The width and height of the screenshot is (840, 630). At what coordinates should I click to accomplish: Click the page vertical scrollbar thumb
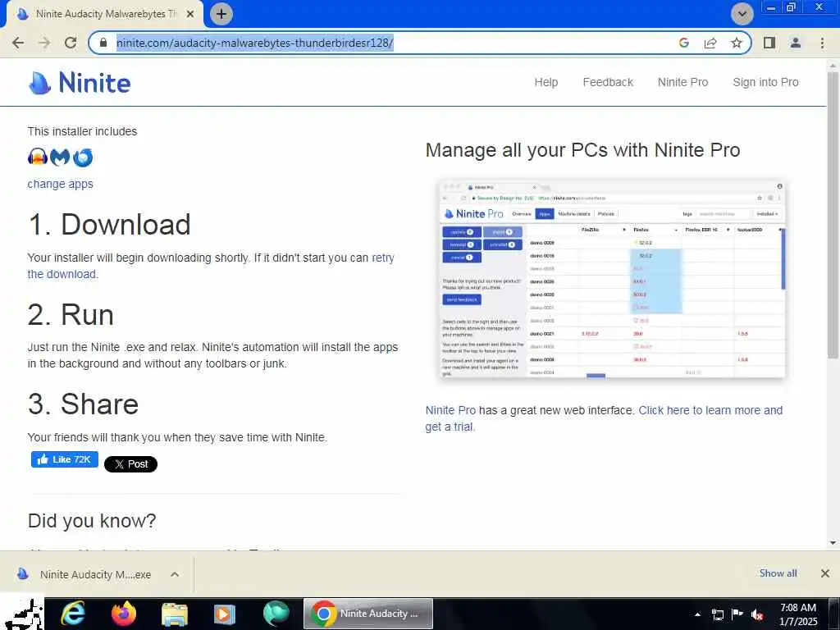coord(833,214)
